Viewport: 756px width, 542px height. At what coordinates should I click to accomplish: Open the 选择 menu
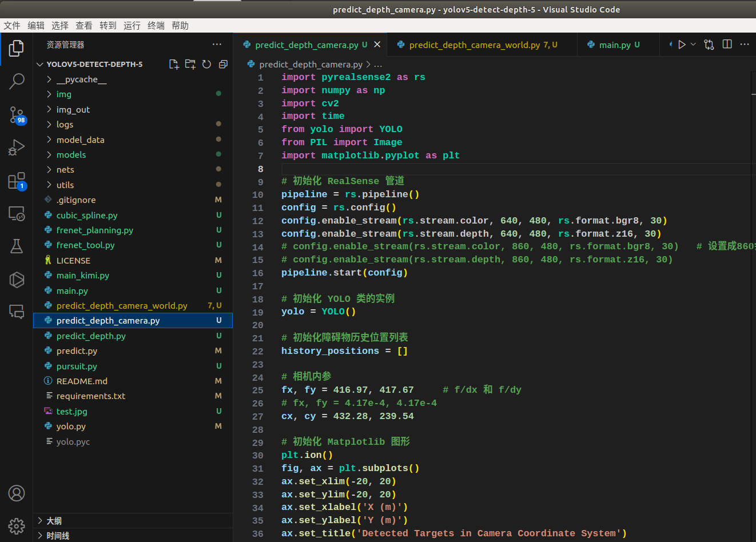click(x=60, y=26)
